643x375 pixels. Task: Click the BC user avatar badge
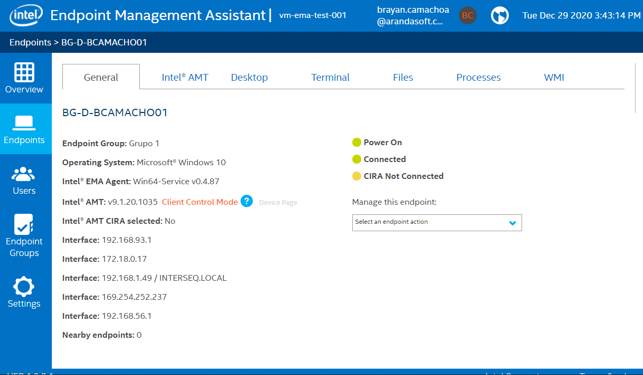[467, 16]
